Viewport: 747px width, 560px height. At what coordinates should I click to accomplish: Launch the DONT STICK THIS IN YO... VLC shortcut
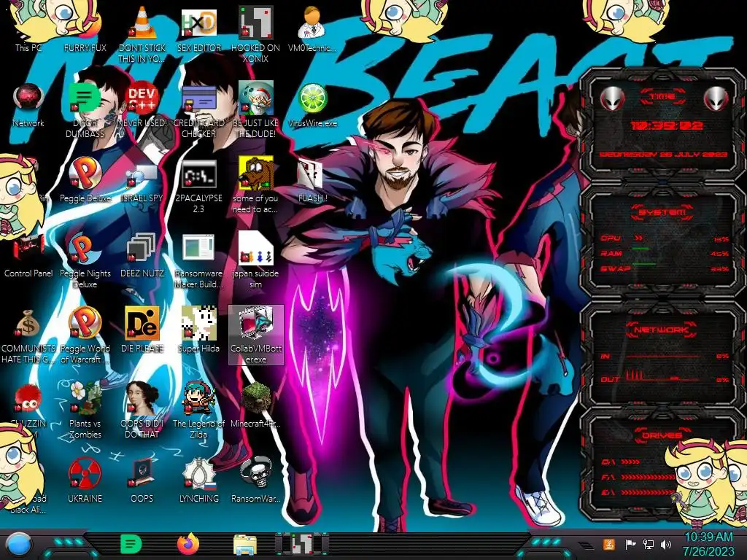(x=142, y=34)
